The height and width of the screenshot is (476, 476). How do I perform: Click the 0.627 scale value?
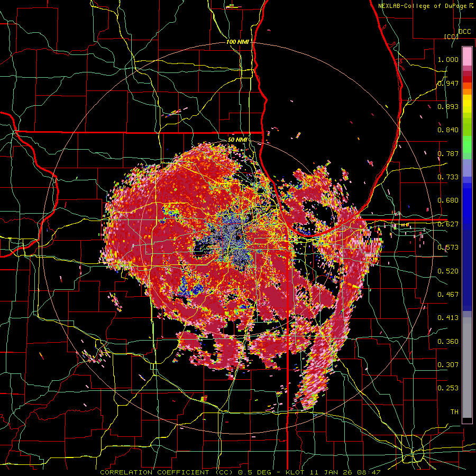[x=448, y=224]
